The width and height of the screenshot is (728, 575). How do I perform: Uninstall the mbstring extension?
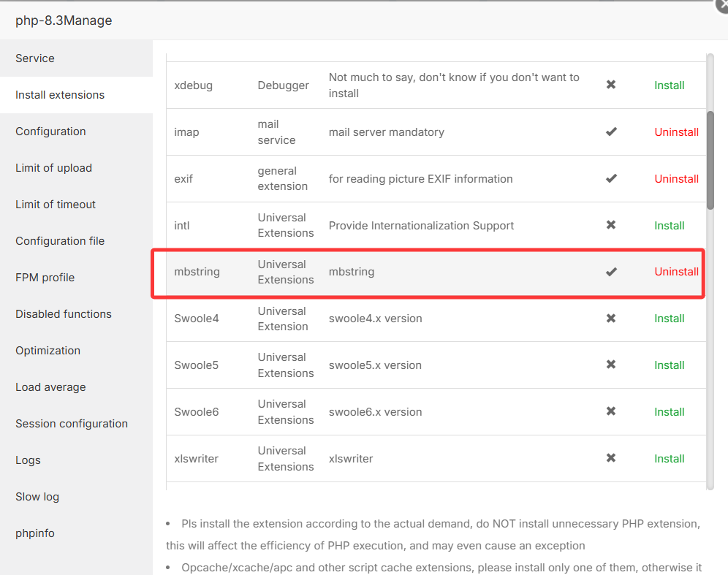click(x=676, y=272)
